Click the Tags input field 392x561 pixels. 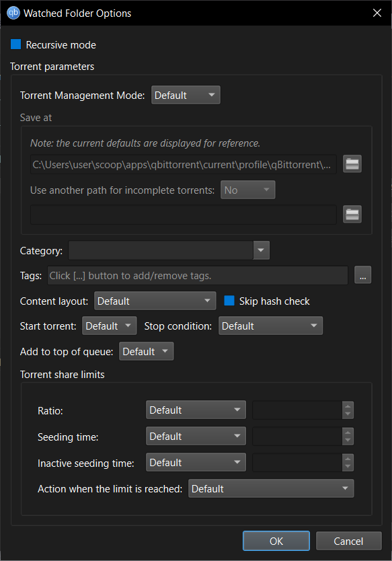tap(198, 275)
